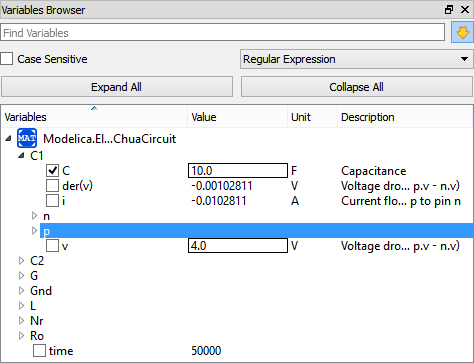
Task: Open the Regular Expression dropdown
Action: tap(356, 59)
